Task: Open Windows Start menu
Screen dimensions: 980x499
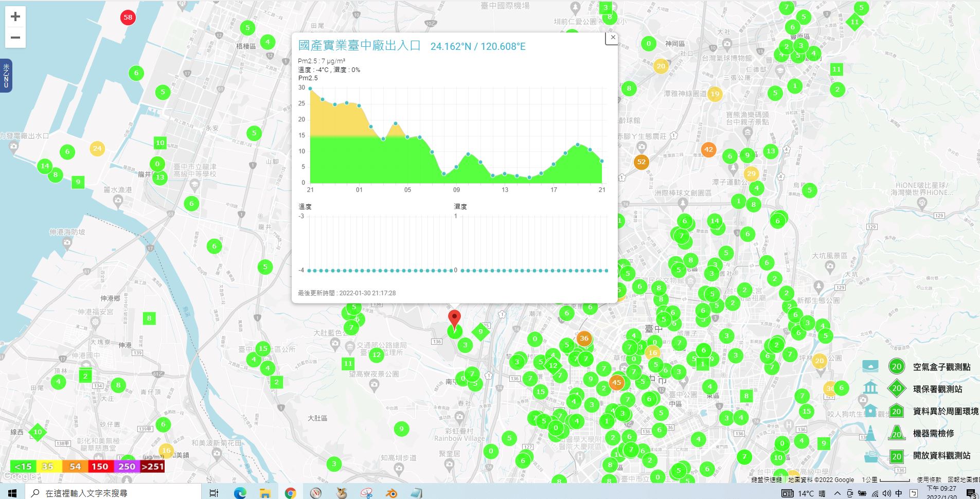Action: point(12,493)
